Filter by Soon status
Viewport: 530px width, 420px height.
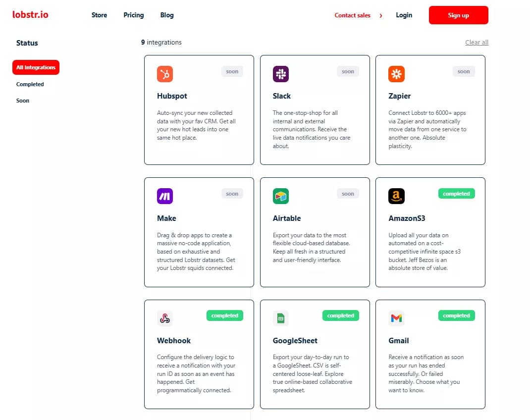(x=22, y=101)
